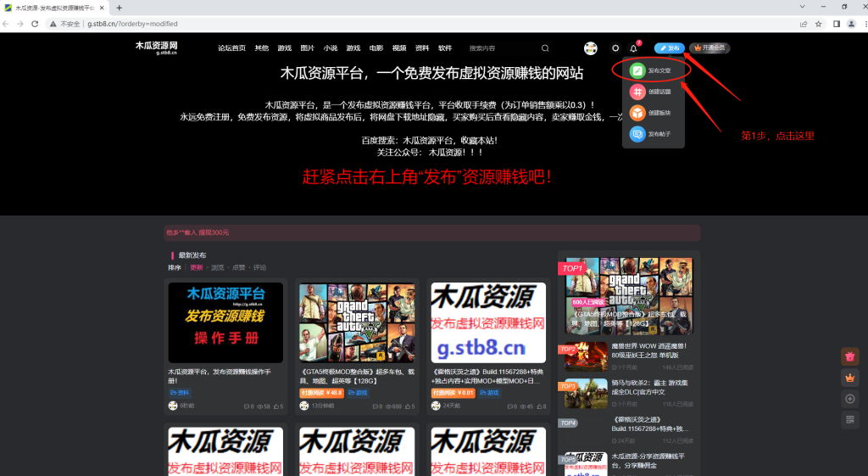Expand the browser tab search chevron
The image size is (868, 476).
802,7
